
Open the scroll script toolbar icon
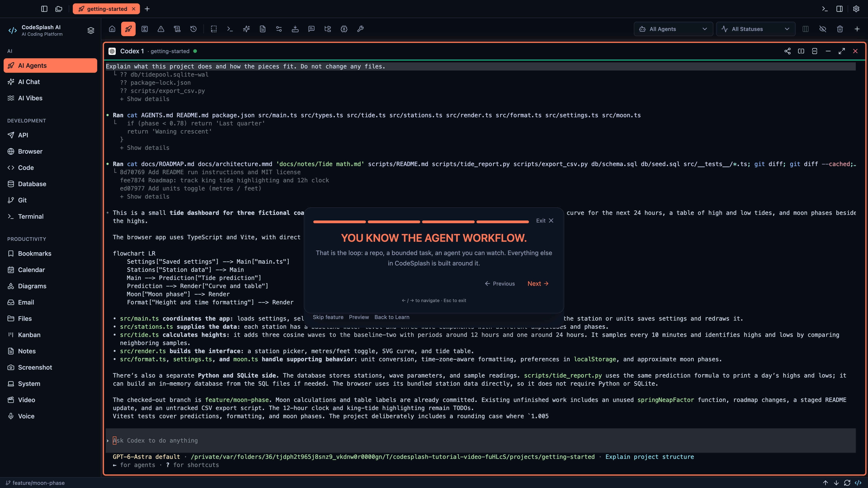pyautogui.click(x=177, y=29)
